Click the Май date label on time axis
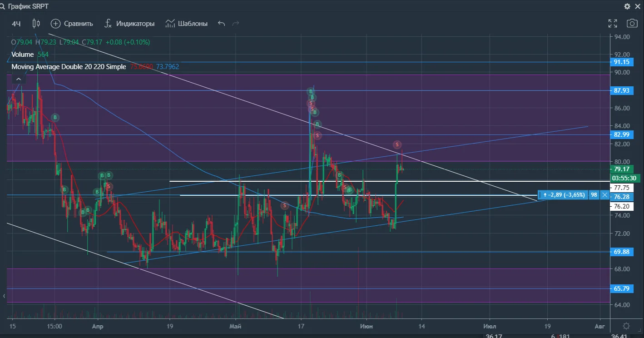644x338 pixels. tap(235, 326)
